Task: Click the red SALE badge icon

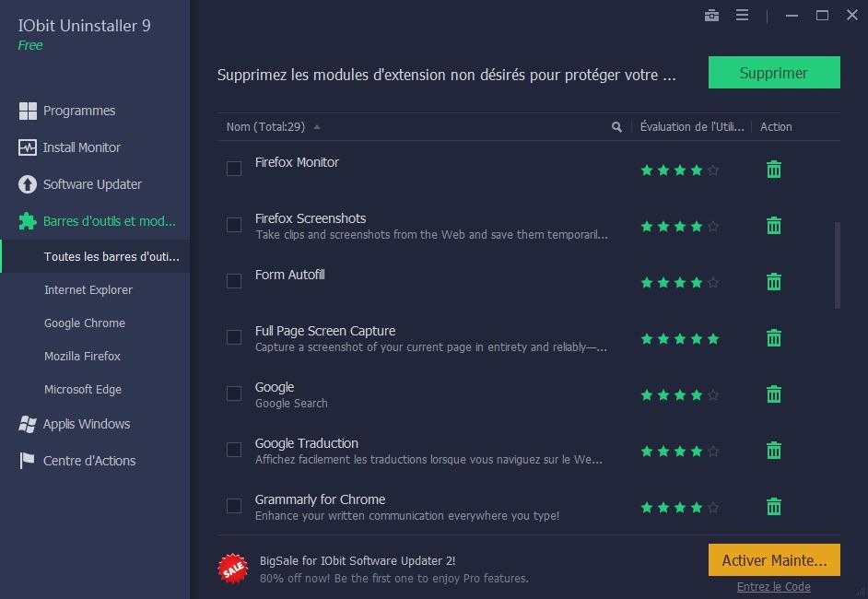Action: pyautogui.click(x=233, y=569)
